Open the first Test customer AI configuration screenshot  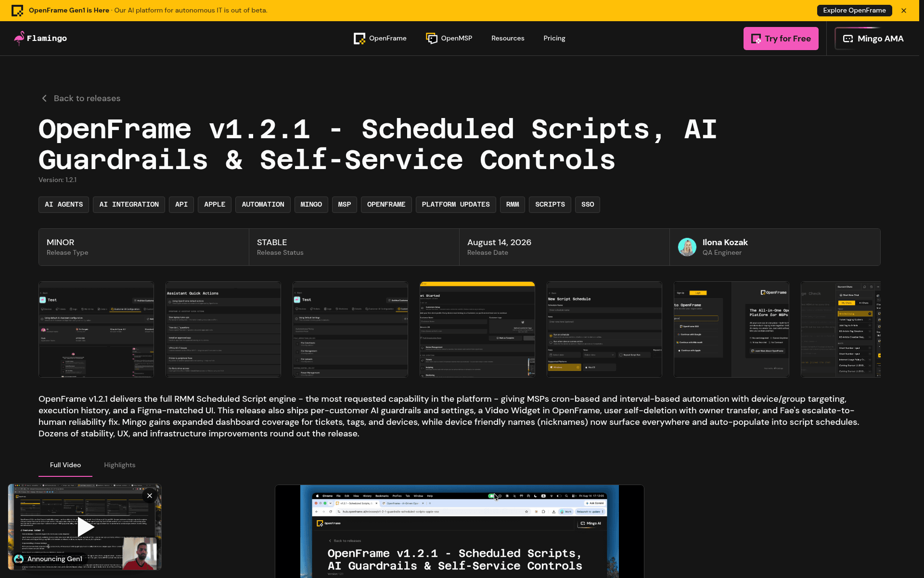[x=96, y=329]
